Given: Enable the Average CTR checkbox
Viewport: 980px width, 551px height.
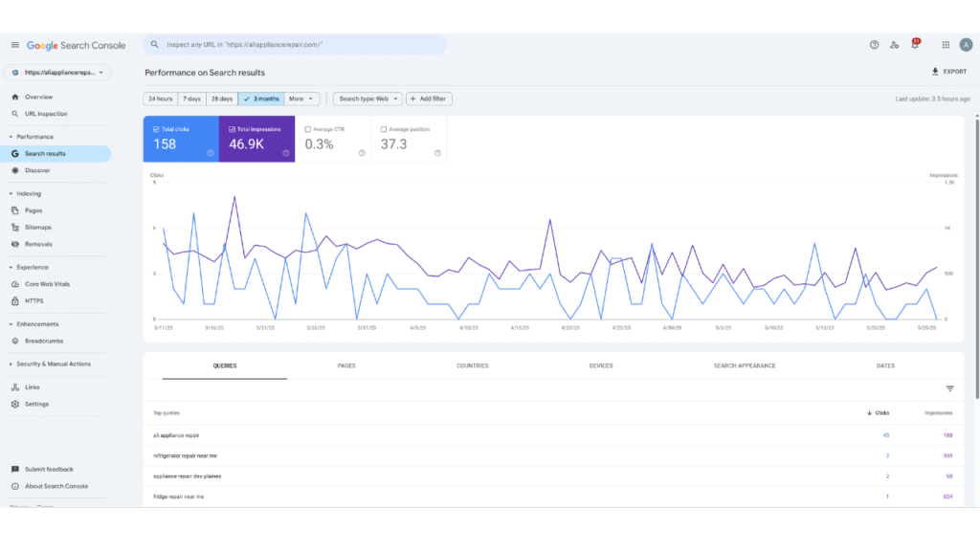Looking at the screenshot, I should pyautogui.click(x=307, y=129).
